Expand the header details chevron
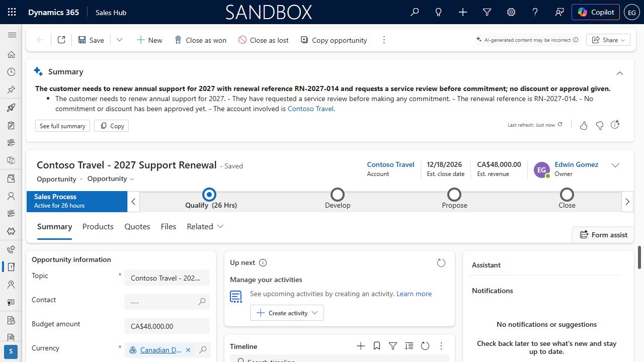The height and width of the screenshot is (362, 644). [615, 165]
